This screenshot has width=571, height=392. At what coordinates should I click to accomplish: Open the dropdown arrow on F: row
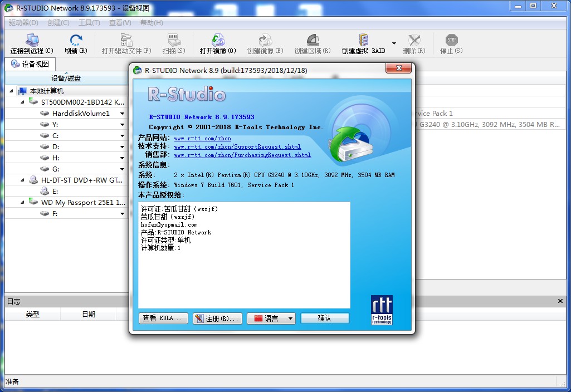click(122, 214)
